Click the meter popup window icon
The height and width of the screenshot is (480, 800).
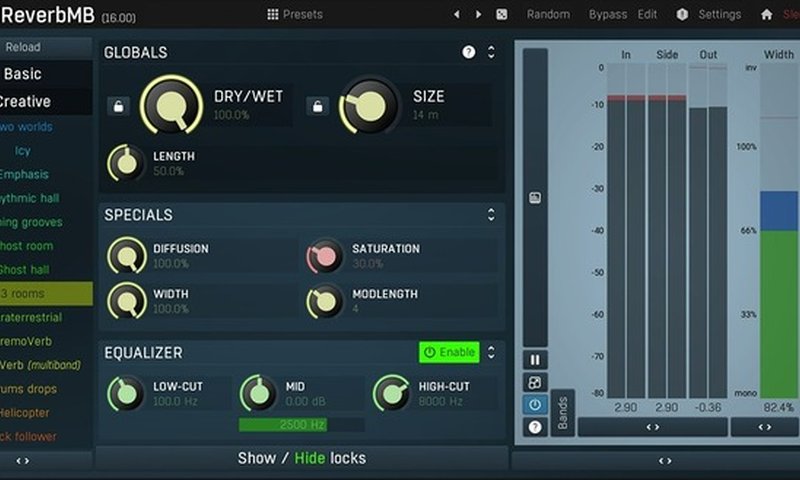click(535, 198)
